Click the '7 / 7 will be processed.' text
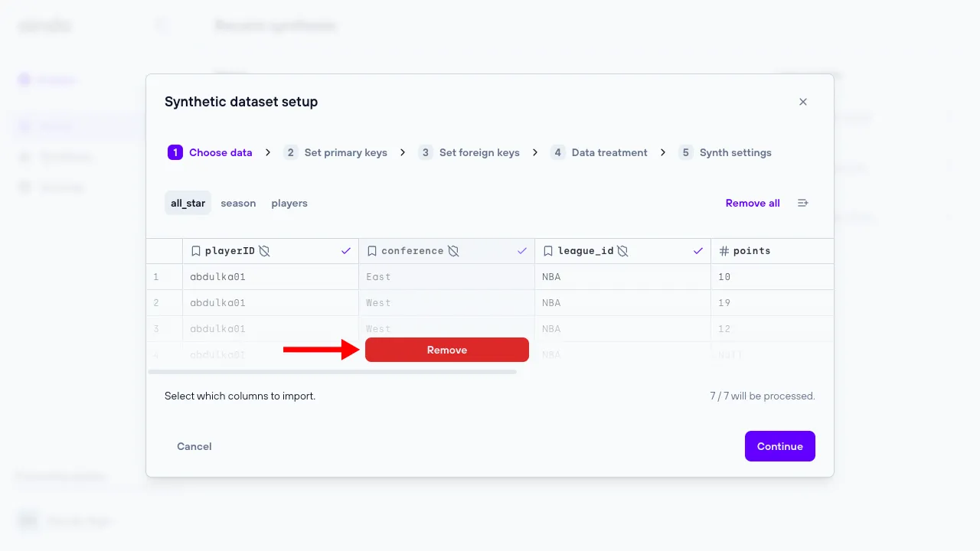Viewport: 980px width, 551px height. [x=763, y=396]
